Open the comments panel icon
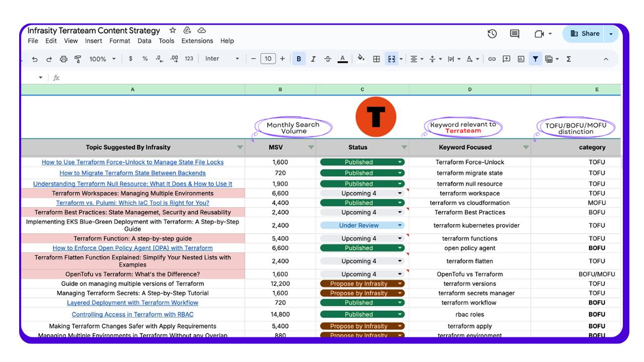The image size is (644, 362). 514,34
